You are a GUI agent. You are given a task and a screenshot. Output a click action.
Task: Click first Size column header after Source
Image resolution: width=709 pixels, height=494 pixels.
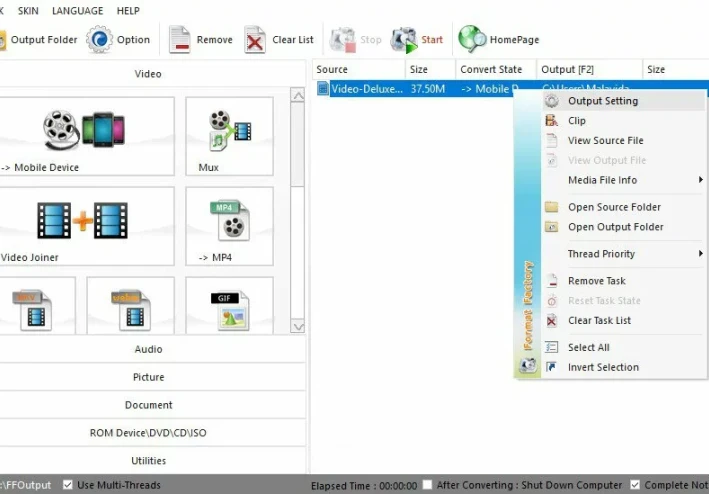pos(430,69)
